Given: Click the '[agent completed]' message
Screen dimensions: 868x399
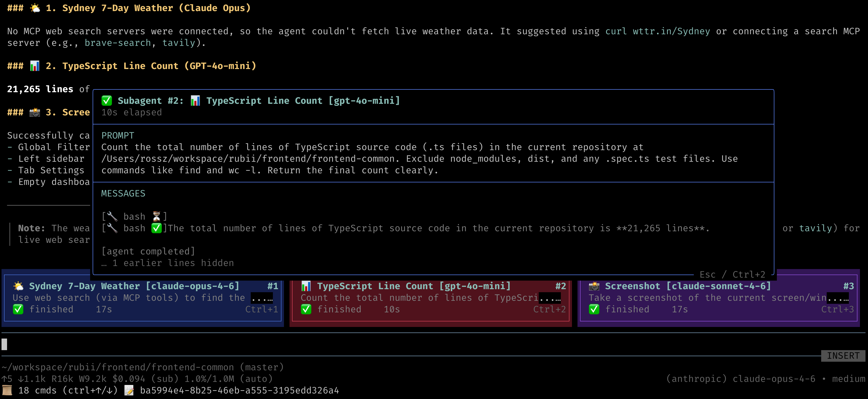Looking at the screenshot, I should point(148,251).
